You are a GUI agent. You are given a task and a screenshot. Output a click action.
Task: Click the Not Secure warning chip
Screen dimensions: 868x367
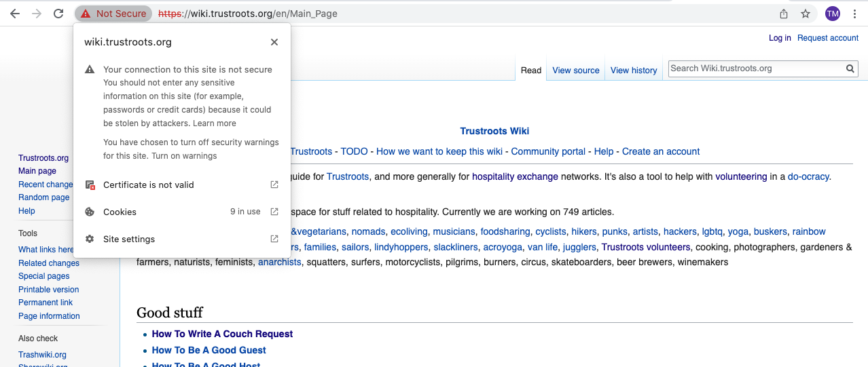pyautogui.click(x=113, y=14)
